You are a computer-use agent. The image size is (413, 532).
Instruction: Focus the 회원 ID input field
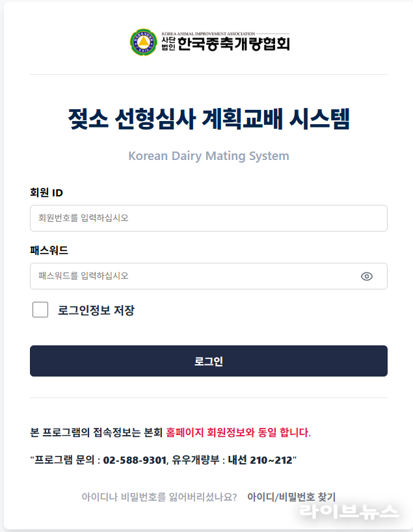[x=208, y=219]
